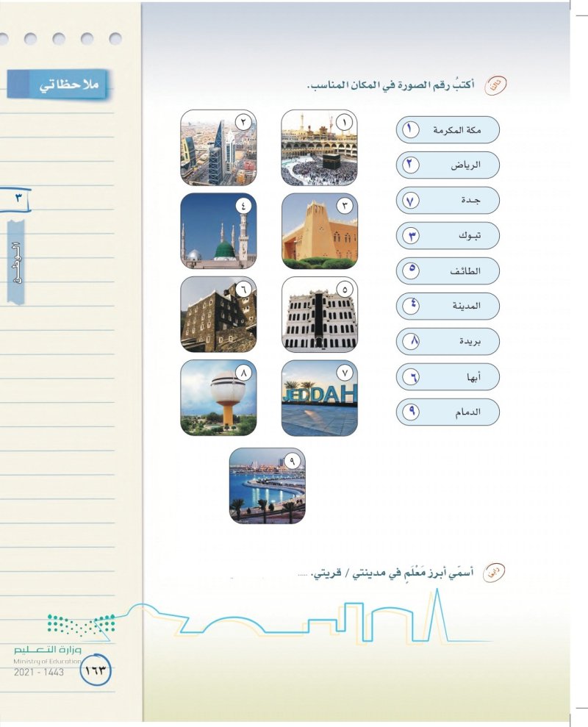This screenshot has height=727, width=588.
Task: Click the المدينة answer box
Action: coord(448,306)
